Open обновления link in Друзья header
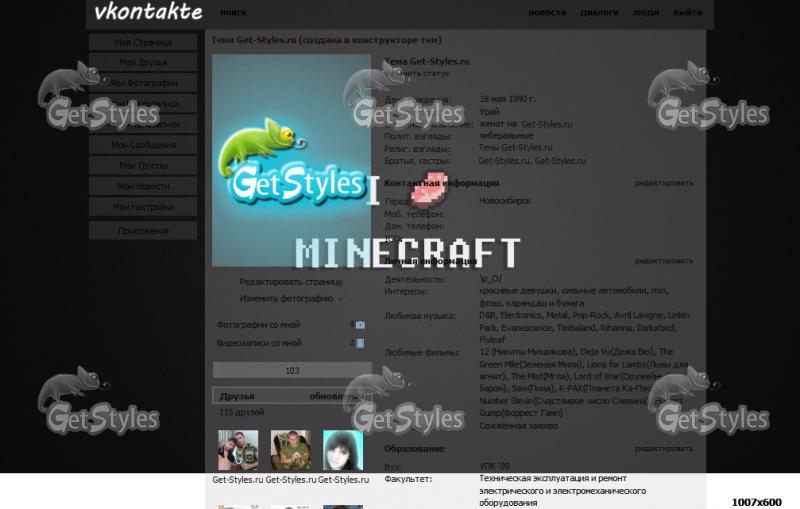This screenshot has height=509, width=800. click(x=338, y=396)
